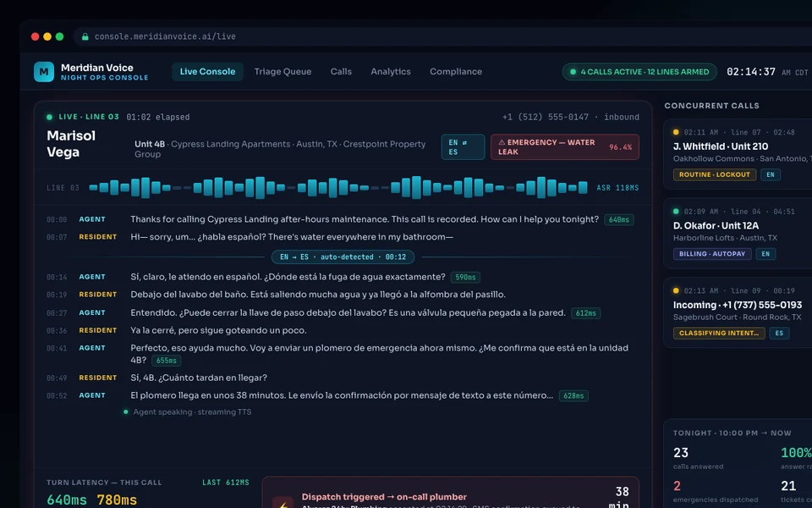Click the EN badge on D. Okafor card
The image size is (812, 508).
[765, 254]
